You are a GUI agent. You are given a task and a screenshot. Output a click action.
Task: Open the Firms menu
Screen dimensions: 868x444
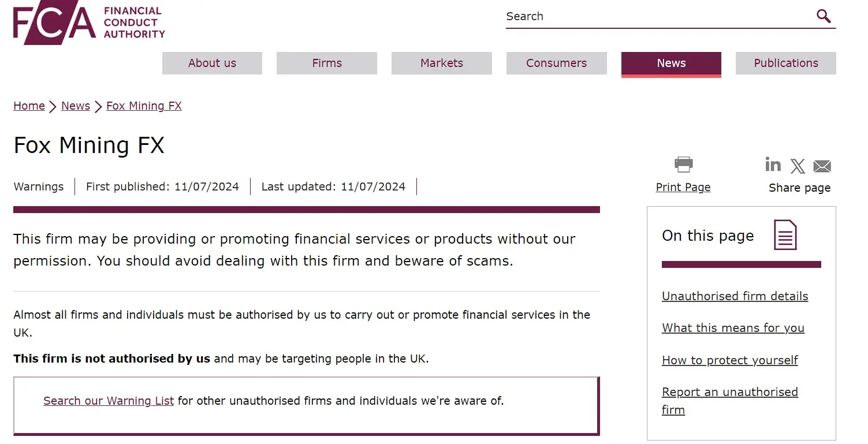(327, 64)
